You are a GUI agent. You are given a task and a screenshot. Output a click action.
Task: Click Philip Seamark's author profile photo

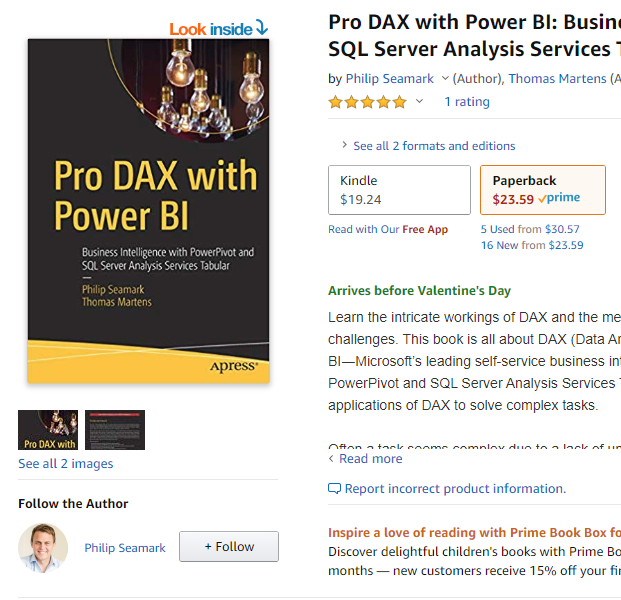[43, 547]
